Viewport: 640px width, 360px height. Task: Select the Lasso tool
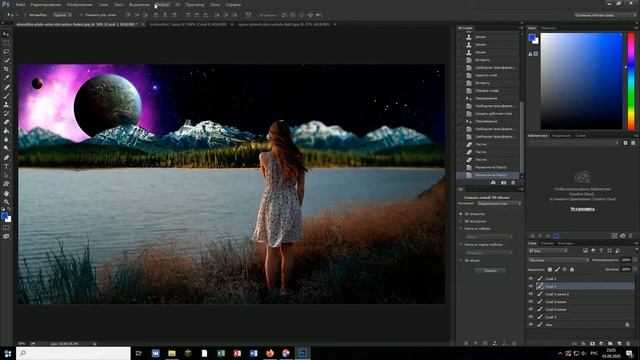tap(6, 51)
